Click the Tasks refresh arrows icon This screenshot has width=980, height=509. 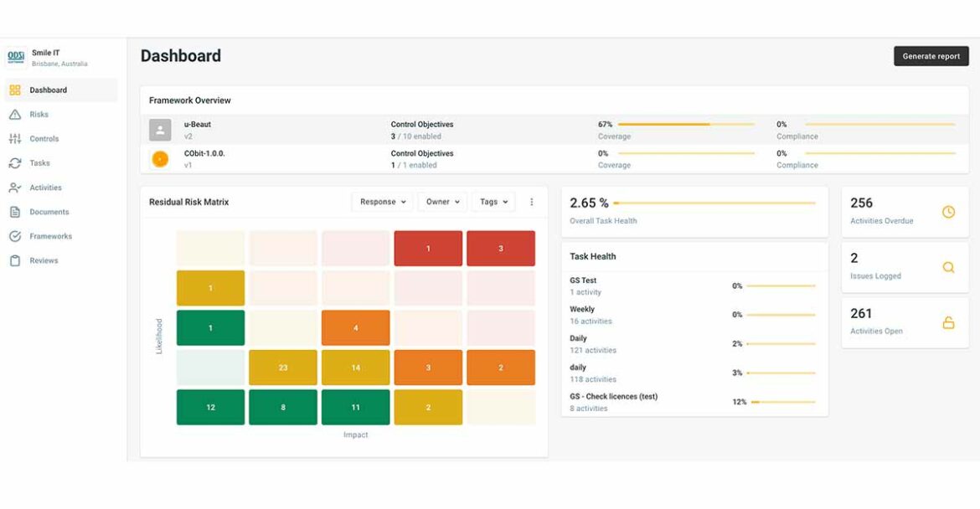[15, 163]
